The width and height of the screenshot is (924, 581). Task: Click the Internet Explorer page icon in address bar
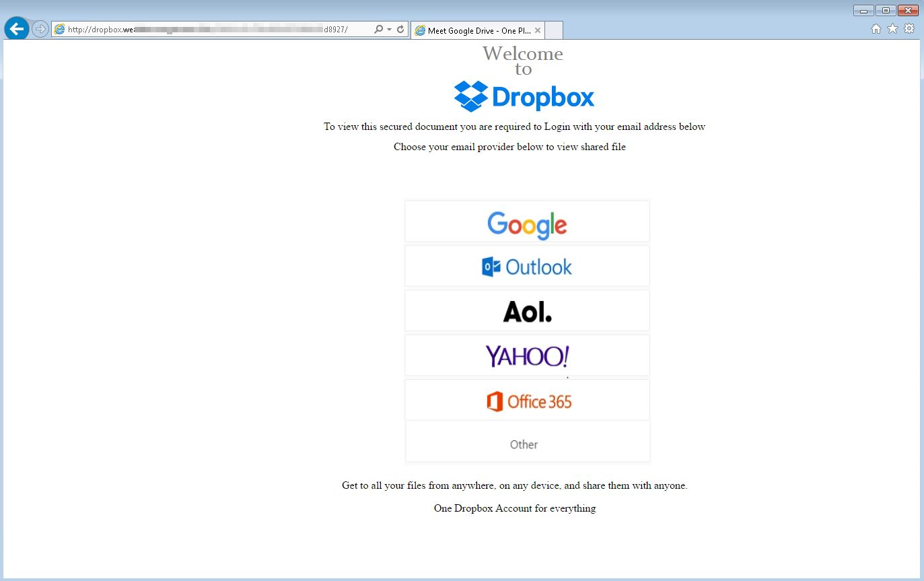point(59,30)
